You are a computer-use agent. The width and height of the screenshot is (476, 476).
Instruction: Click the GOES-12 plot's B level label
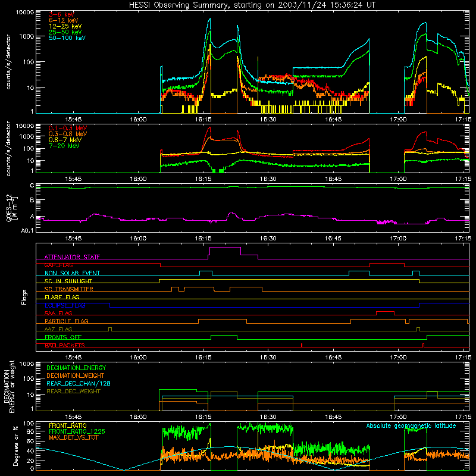pyautogui.click(x=32, y=201)
